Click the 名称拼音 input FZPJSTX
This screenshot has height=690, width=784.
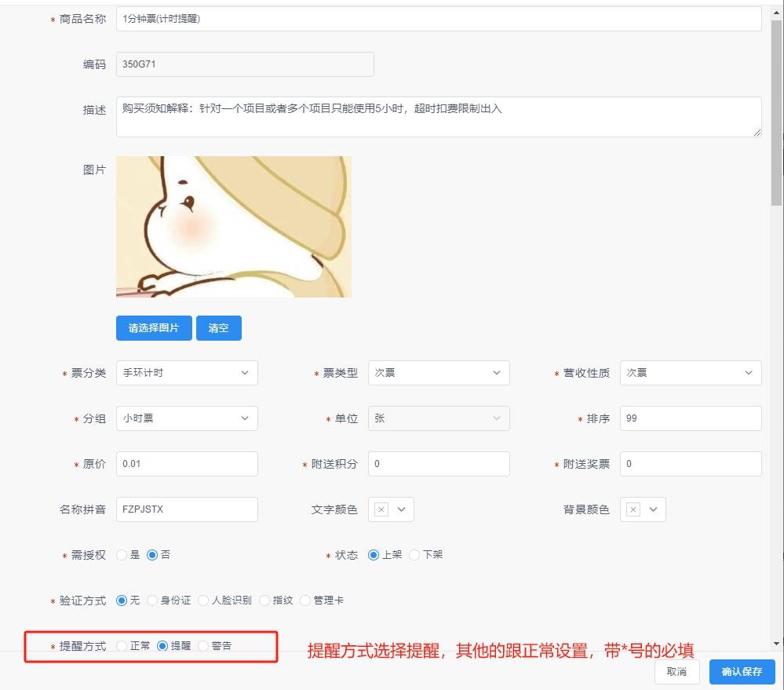point(187,509)
